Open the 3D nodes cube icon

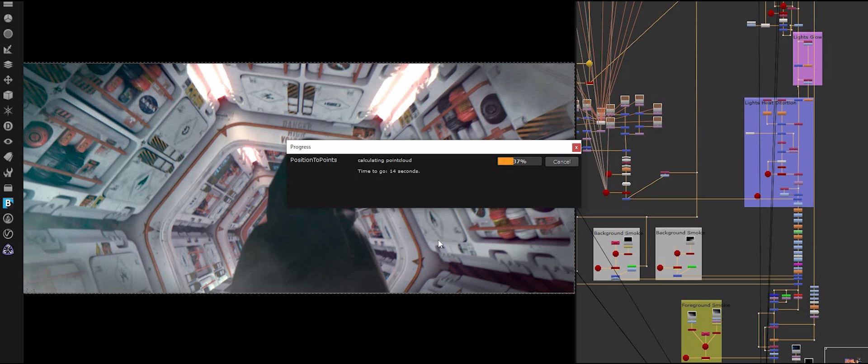[x=8, y=95]
